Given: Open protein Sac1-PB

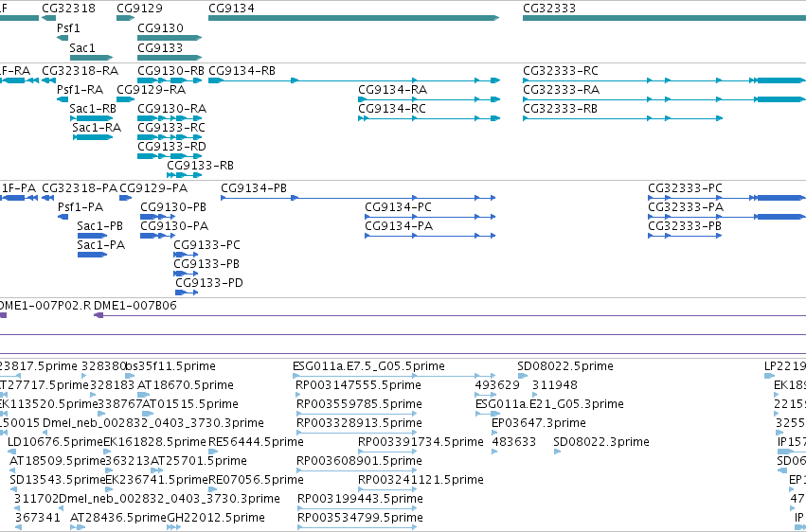Looking at the screenshot, I should 93,237.
